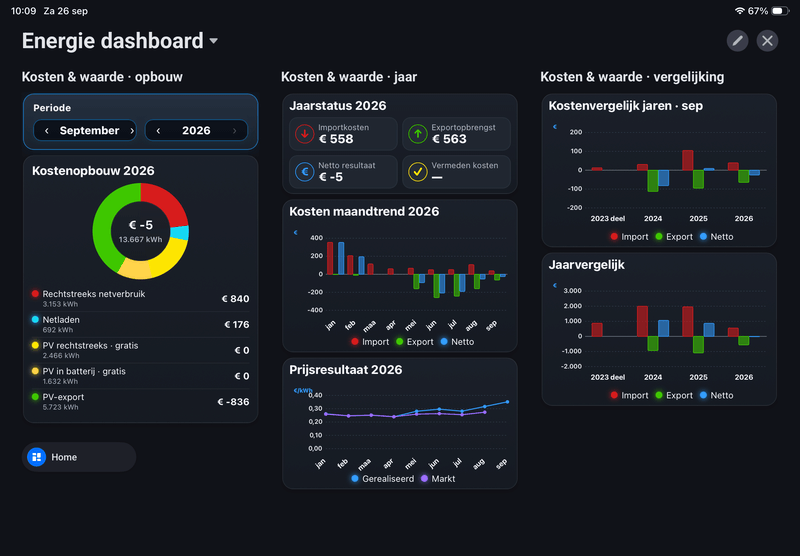Go to next month after September
Screen dimensions: 800x556
pos(132,131)
